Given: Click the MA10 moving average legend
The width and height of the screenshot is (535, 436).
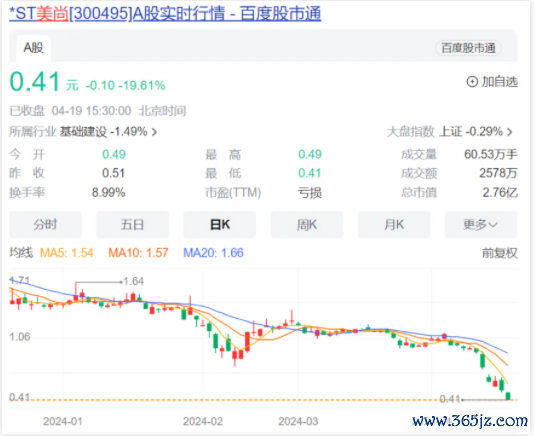Looking at the screenshot, I should (138, 253).
